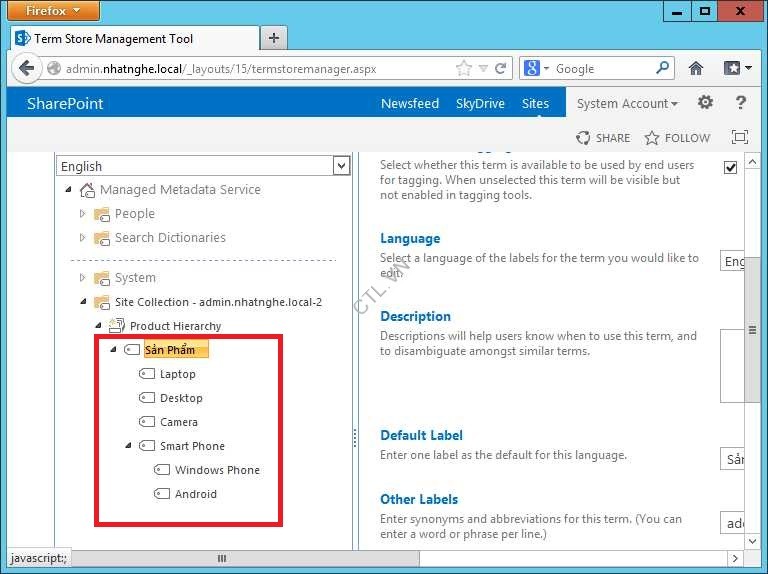Open the Newsfeed navigation item
Image resolution: width=768 pixels, height=574 pixels.
tap(409, 103)
